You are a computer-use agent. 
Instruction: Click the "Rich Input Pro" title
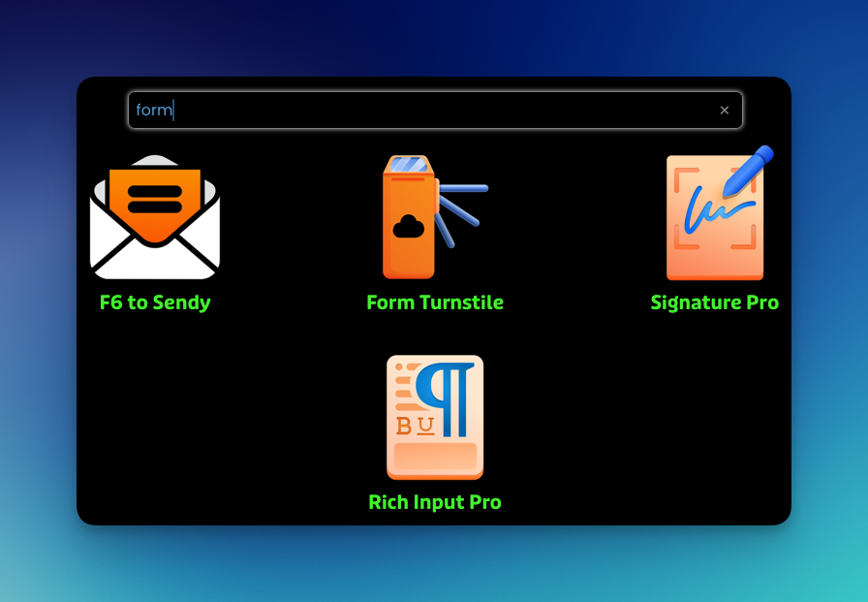tap(434, 502)
